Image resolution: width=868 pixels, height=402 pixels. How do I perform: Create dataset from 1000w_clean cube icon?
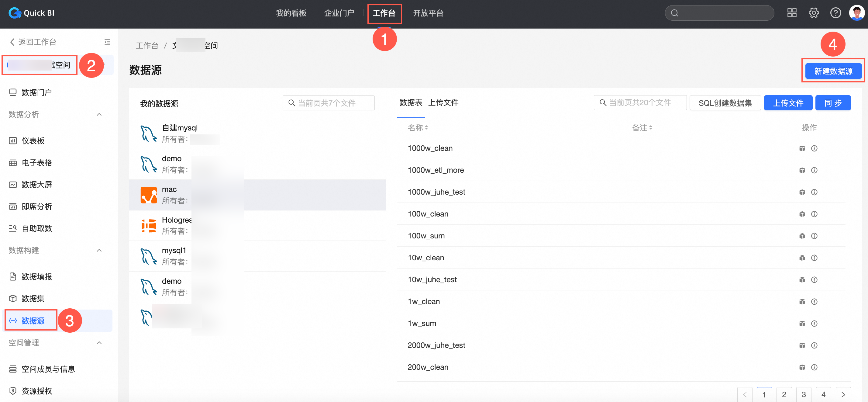click(x=802, y=148)
